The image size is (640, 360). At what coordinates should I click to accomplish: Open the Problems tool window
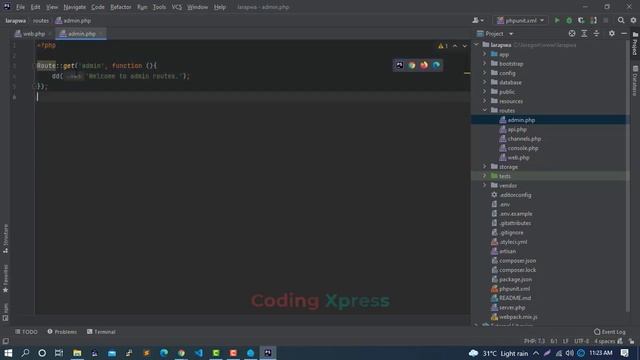[62, 332]
